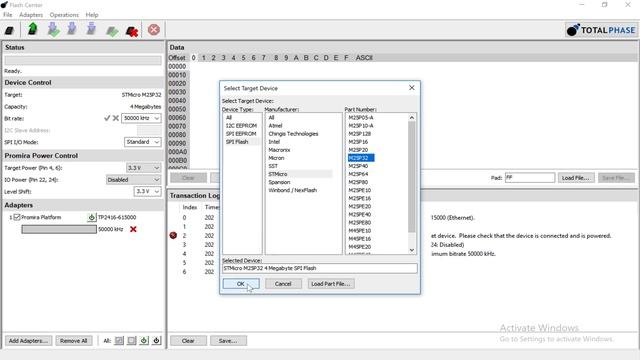The height and width of the screenshot is (360, 640).
Task: Open the IO Power Disabled dropdown
Action: click(x=133, y=180)
